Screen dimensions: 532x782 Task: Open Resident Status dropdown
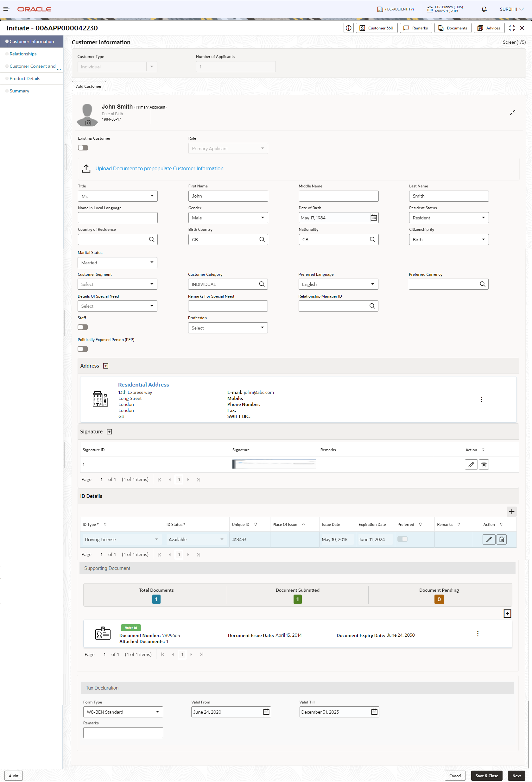tap(449, 218)
